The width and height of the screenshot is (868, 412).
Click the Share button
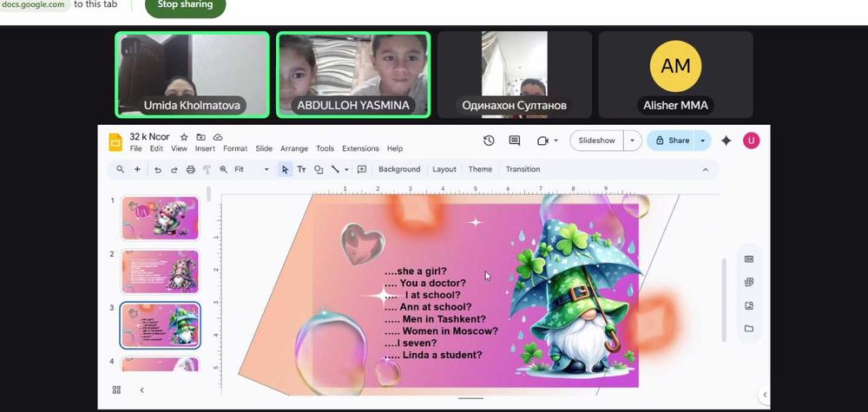tap(672, 141)
